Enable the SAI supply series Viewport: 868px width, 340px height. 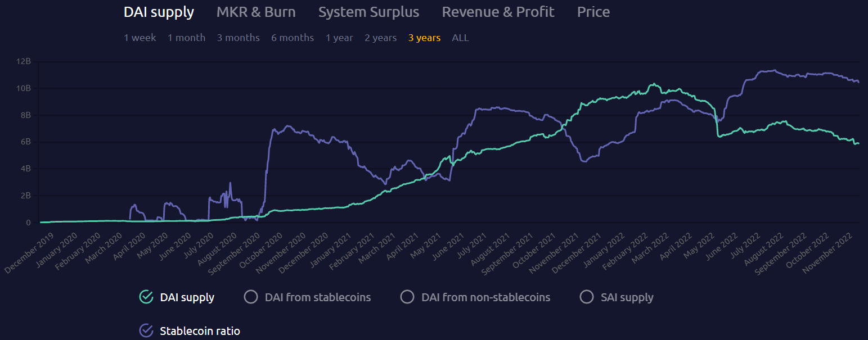[x=587, y=297]
